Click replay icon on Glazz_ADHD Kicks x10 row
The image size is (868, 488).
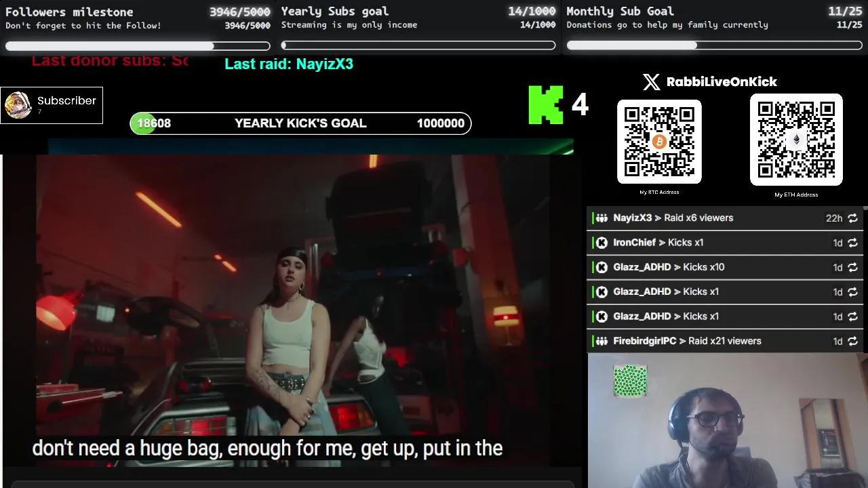pos(852,268)
